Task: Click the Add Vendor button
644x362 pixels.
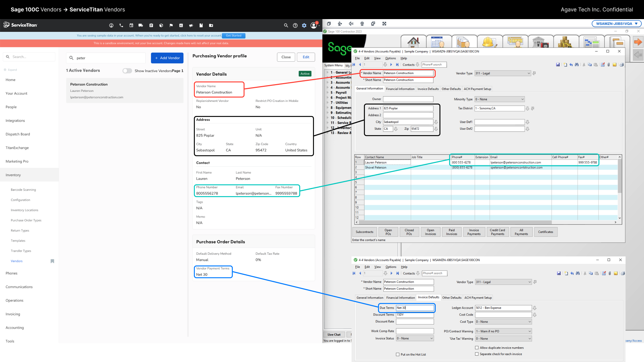Action: tap(167, 58)
